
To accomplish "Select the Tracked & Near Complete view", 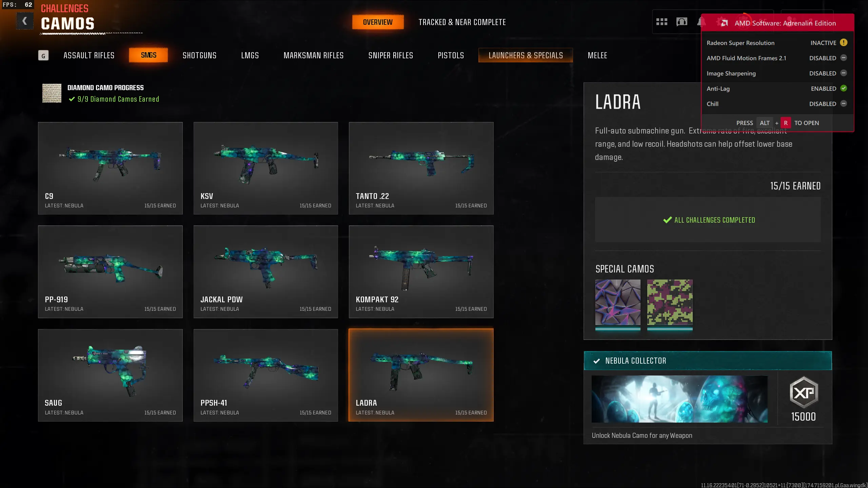I will click(x=462, y=22).
